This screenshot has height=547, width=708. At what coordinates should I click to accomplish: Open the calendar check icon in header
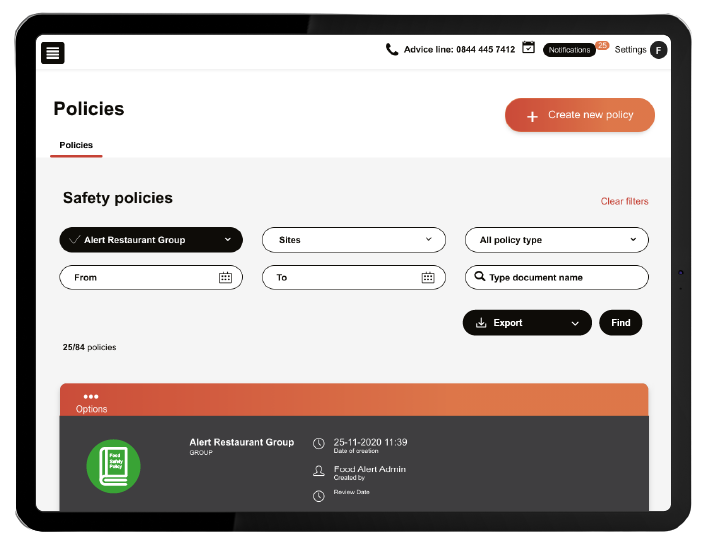529,48
